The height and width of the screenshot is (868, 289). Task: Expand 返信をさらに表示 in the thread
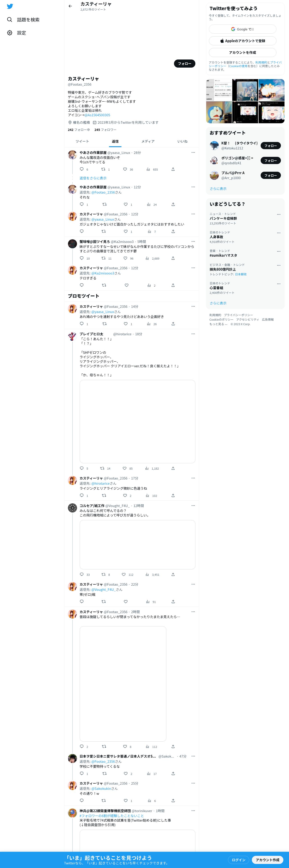pos(93,178)
